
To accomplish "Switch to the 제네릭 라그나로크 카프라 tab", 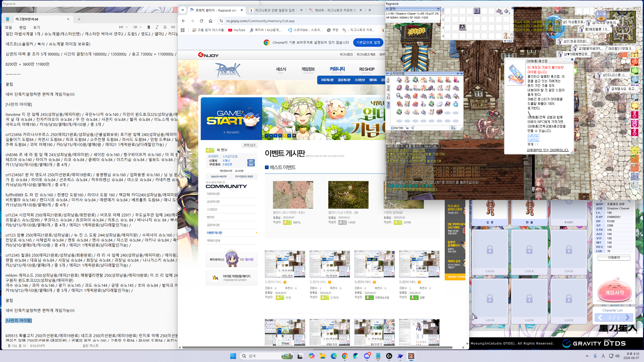I will (336, 10).
